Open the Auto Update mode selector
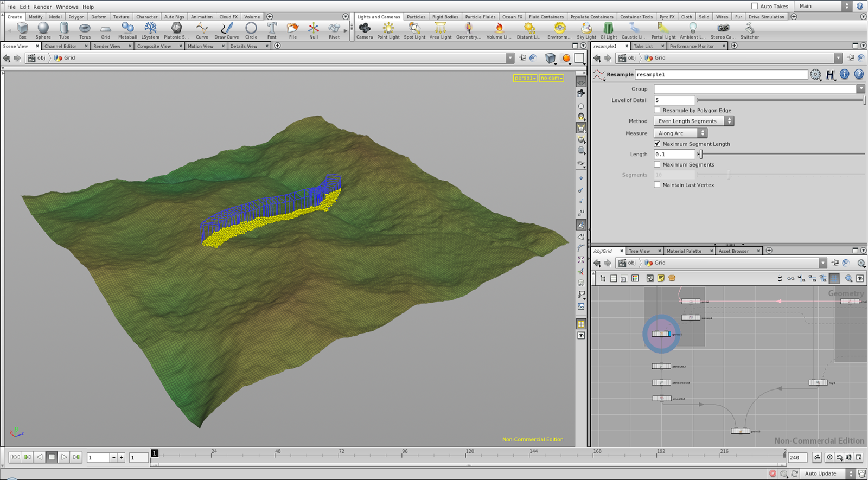Viewport: 868px width, 480px height. (x=826, y=473)
